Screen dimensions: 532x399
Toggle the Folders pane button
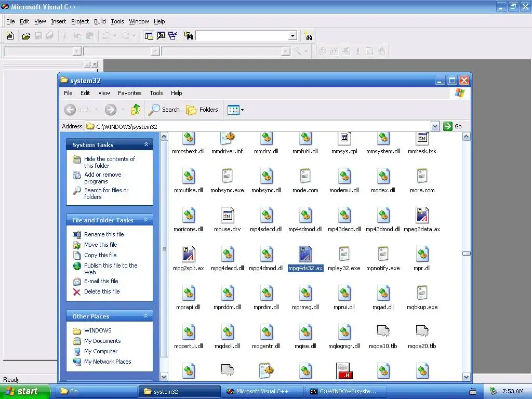202,110
